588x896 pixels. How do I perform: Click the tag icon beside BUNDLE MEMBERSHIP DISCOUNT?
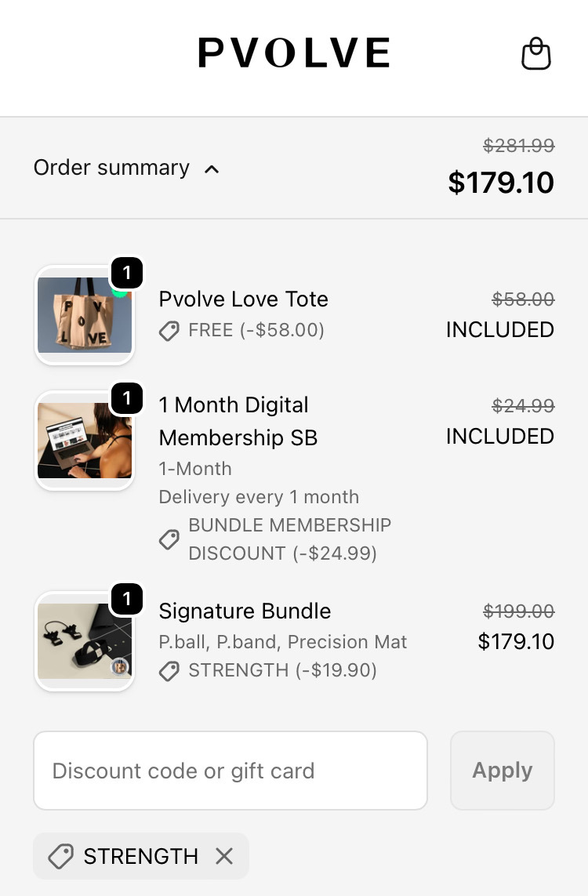point(169,539)
